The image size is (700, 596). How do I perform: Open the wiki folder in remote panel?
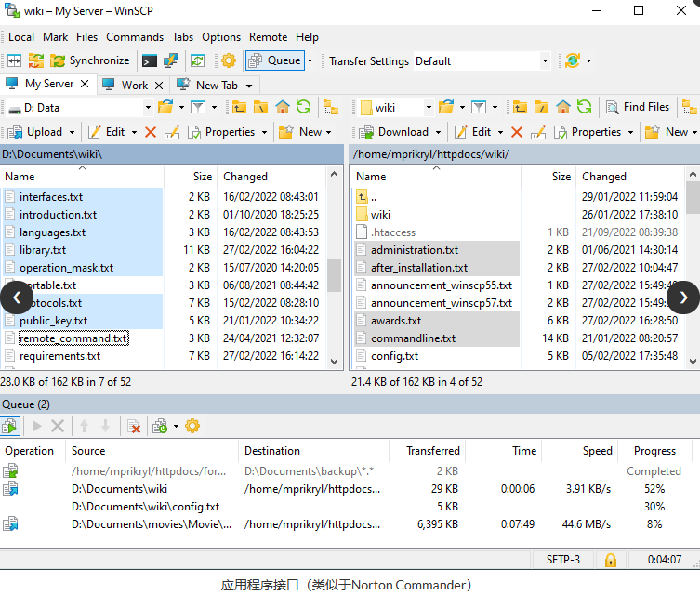(x=380, y=215)
